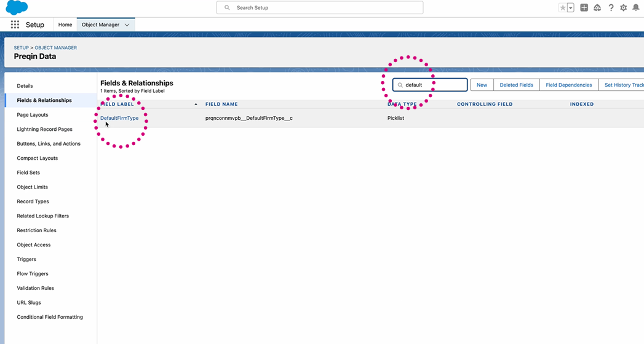The image size is (644, 344).
Task: Open Compact Layouts in the sidebar
Action: point(38,158)
